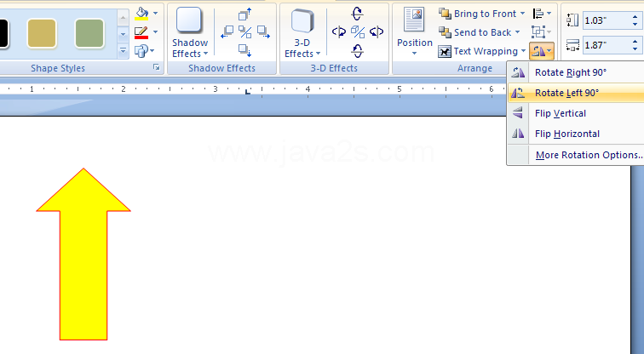Click Bring to Front

click(x=477, y=14)
